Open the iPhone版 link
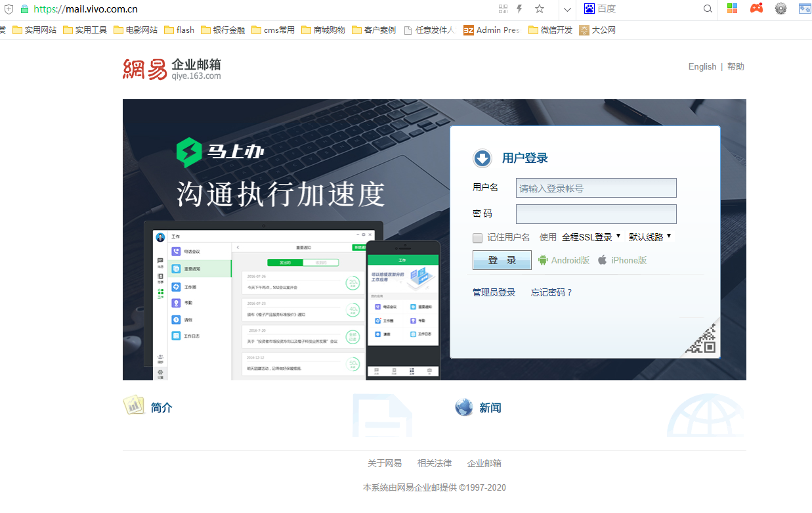 629,260
